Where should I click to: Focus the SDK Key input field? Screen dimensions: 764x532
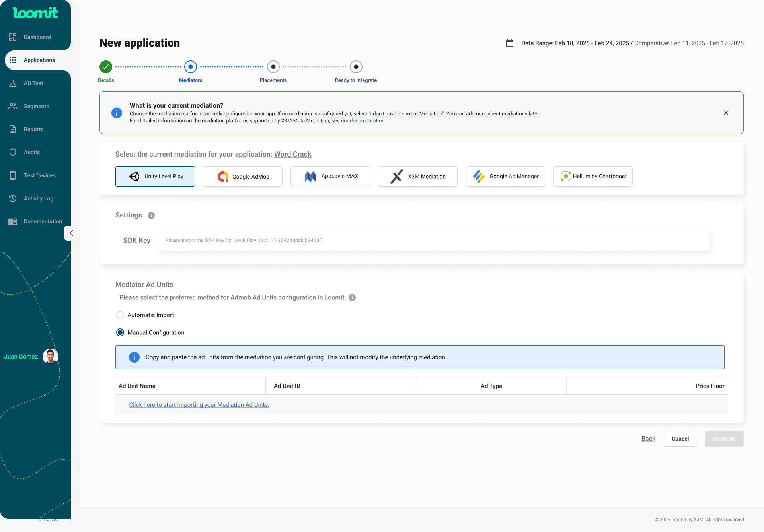pos(434,240)
